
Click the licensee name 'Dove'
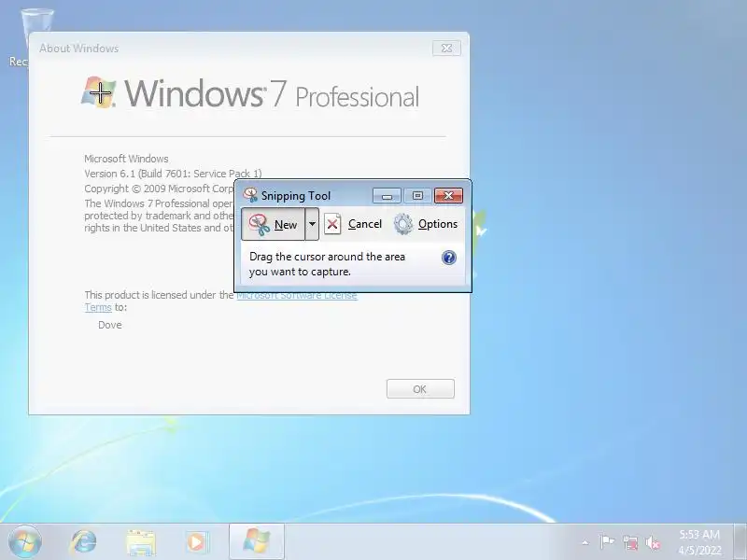coord(110,325)
